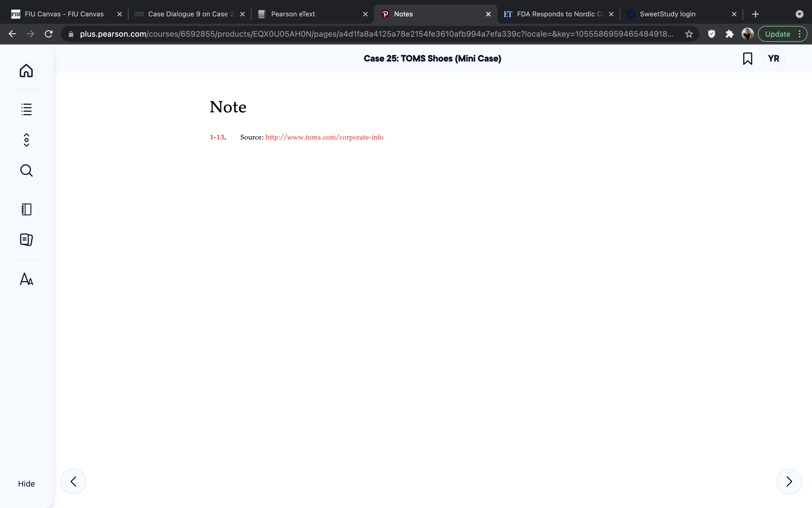Open a new browser tab
The height and width of the screenshot is (508, 812).
756,14
